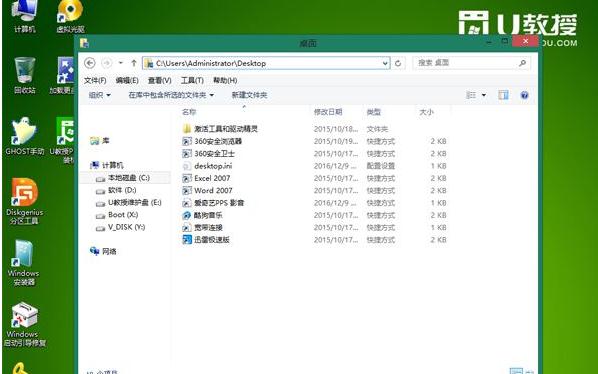Click the Forward navigation arrow
The image size is (598, 374).
coord(107,63)
